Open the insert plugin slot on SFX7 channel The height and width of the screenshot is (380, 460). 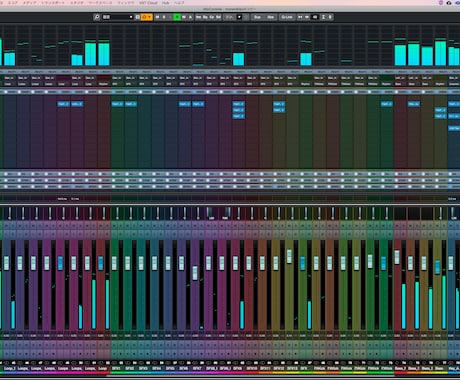point(198,104)
